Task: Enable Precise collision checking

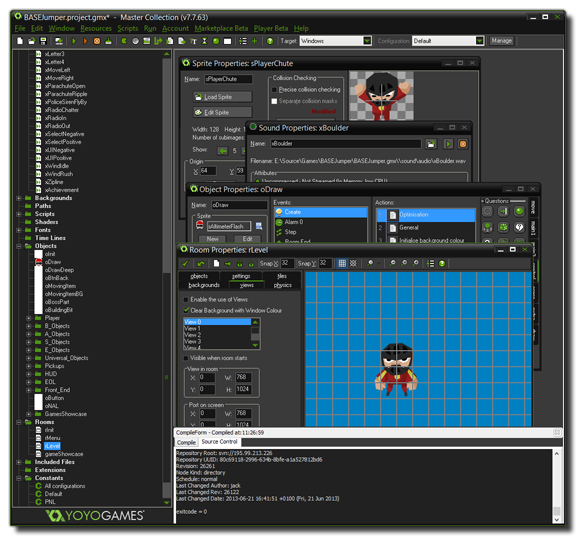Action: point(274,90)
